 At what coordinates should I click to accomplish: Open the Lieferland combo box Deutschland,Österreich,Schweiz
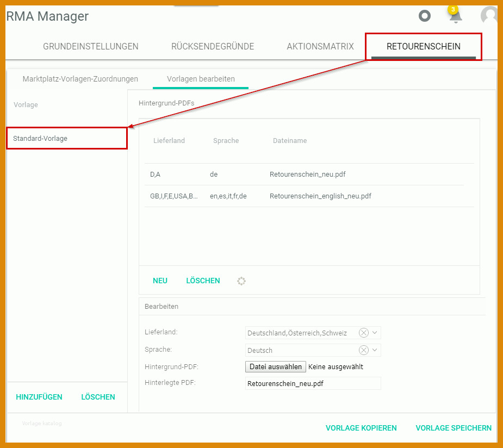click(x=313, y=333)
